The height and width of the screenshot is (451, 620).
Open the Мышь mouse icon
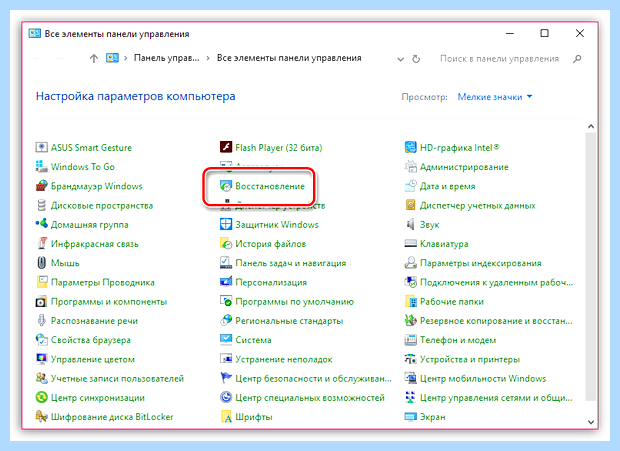42,263
